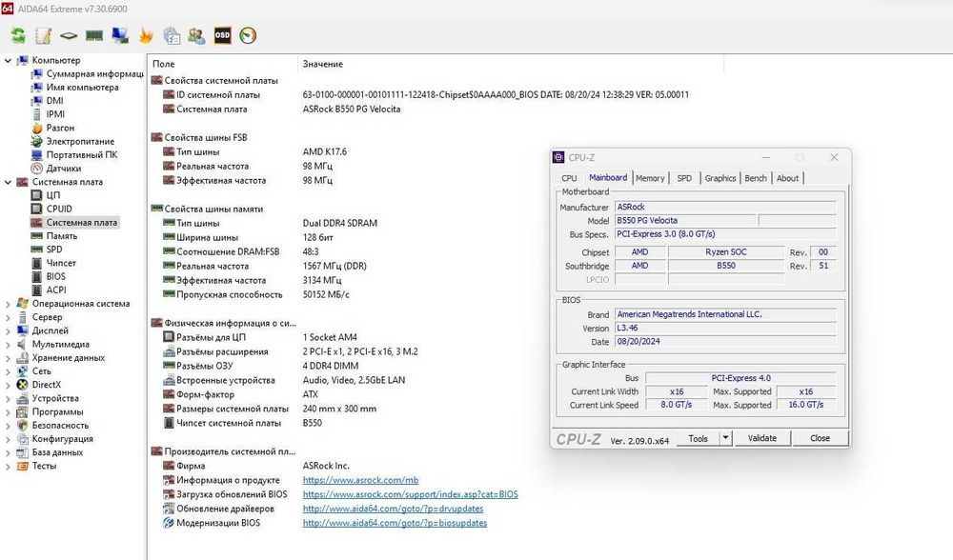Click the Датчики sensor icon in tree
The width and height of the screenshot is (953, 560).
pyautogui.click(x=37, y=169)
